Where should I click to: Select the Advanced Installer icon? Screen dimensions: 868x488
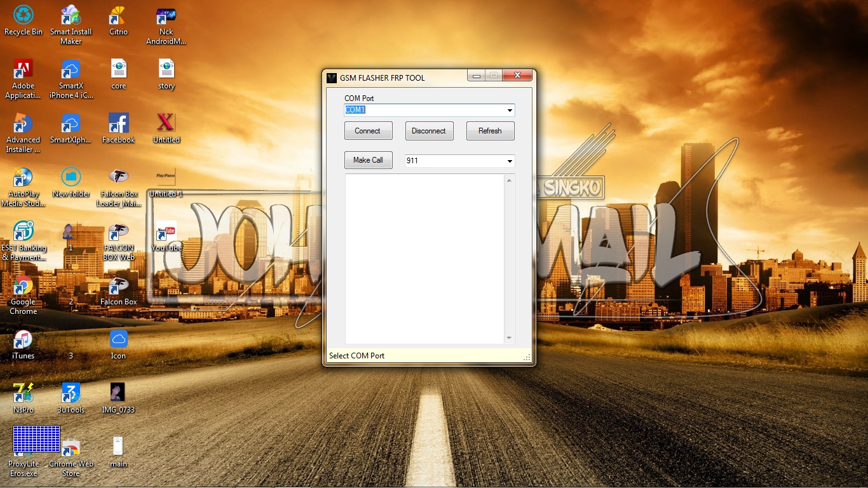coord(24,133)
